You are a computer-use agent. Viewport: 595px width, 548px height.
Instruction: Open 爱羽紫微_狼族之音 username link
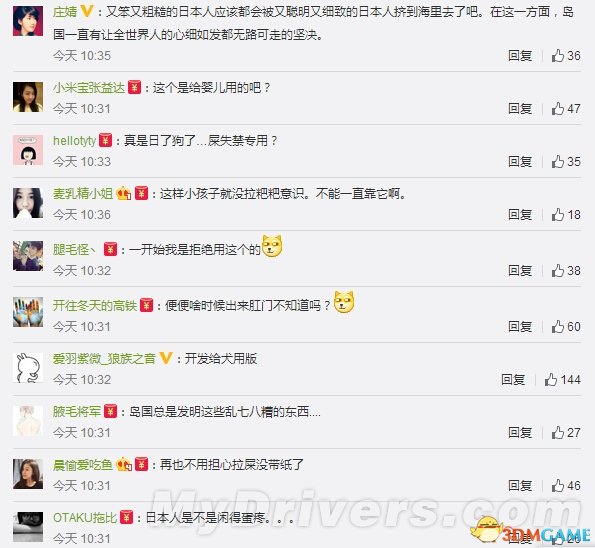click(x=104, y=358)
